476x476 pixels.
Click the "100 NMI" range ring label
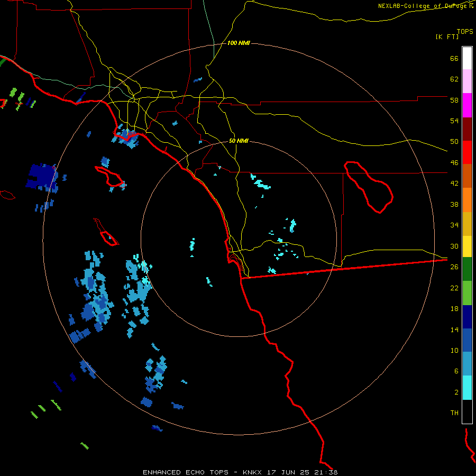(239, 43)
